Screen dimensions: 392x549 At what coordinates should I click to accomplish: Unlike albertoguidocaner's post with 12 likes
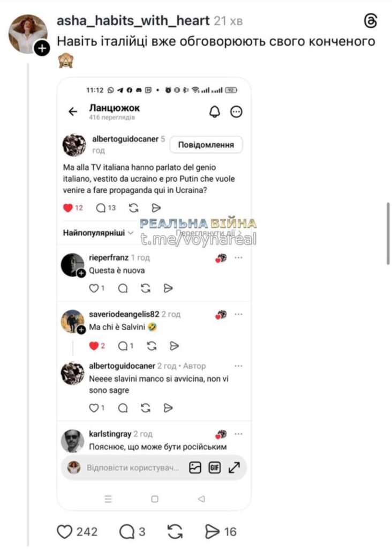tap(67, 208)
